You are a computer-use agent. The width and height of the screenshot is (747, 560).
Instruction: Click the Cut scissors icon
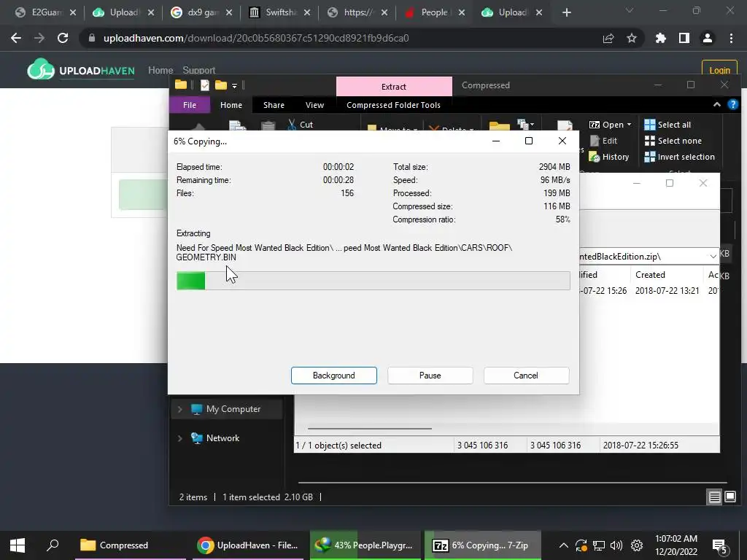coord(292,124)
